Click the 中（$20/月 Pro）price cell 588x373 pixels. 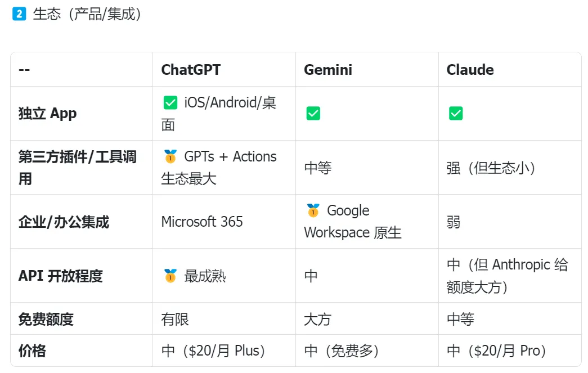496,351
